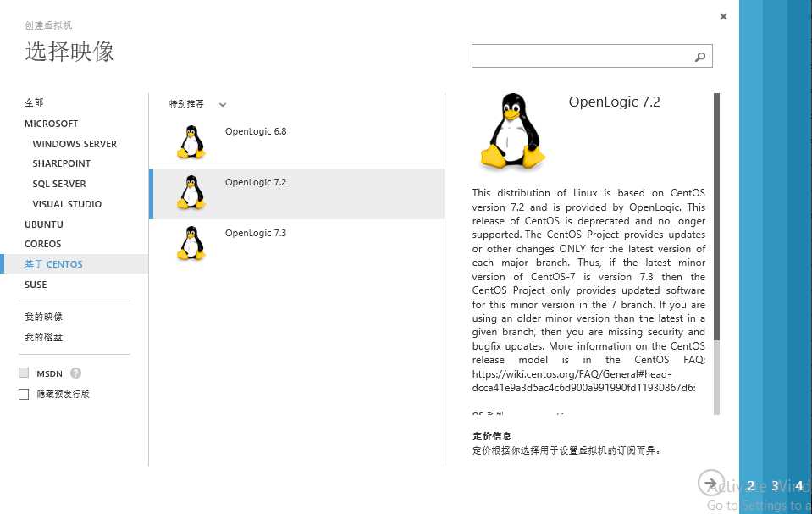
Task: Click the large penguin logo in details pane
Action: [x=512, y=131]
